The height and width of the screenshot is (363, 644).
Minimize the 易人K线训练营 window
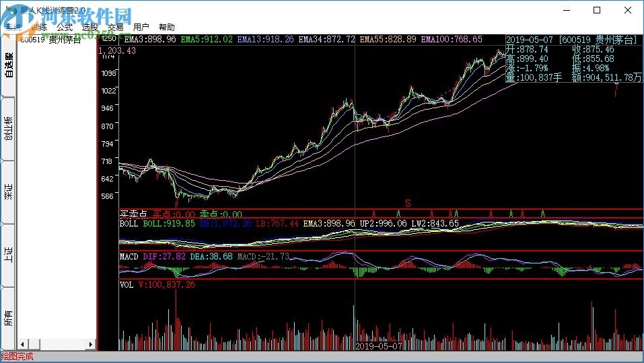coord(567,10)
